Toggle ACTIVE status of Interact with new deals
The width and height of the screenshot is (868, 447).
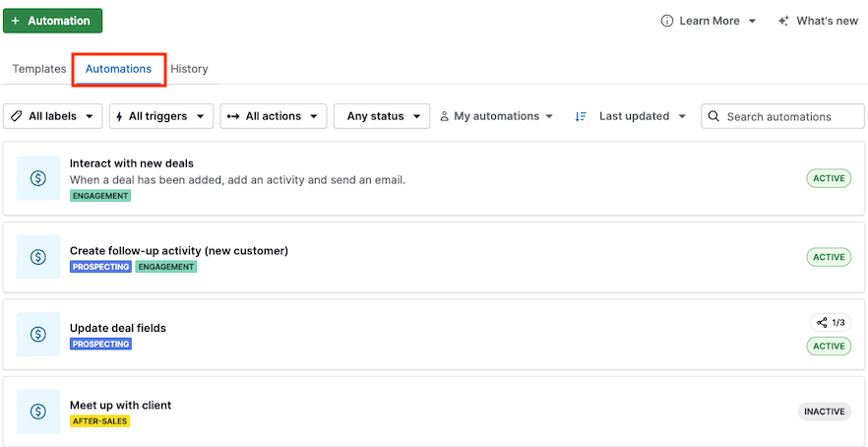tap(829, 178)
